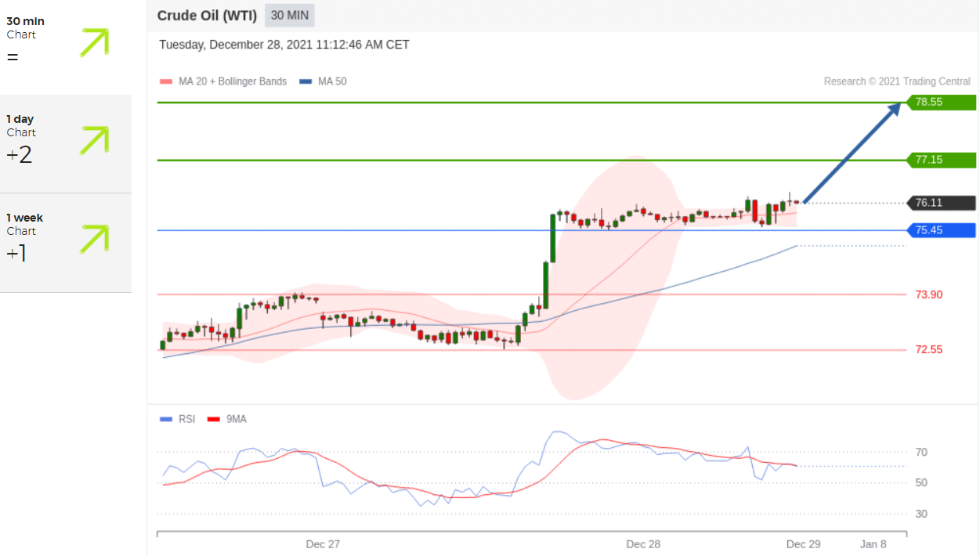Viewport: 980px width, 556px height.
Task: Click the Dec 27 date axis label
Action: [x=323, y=544]
